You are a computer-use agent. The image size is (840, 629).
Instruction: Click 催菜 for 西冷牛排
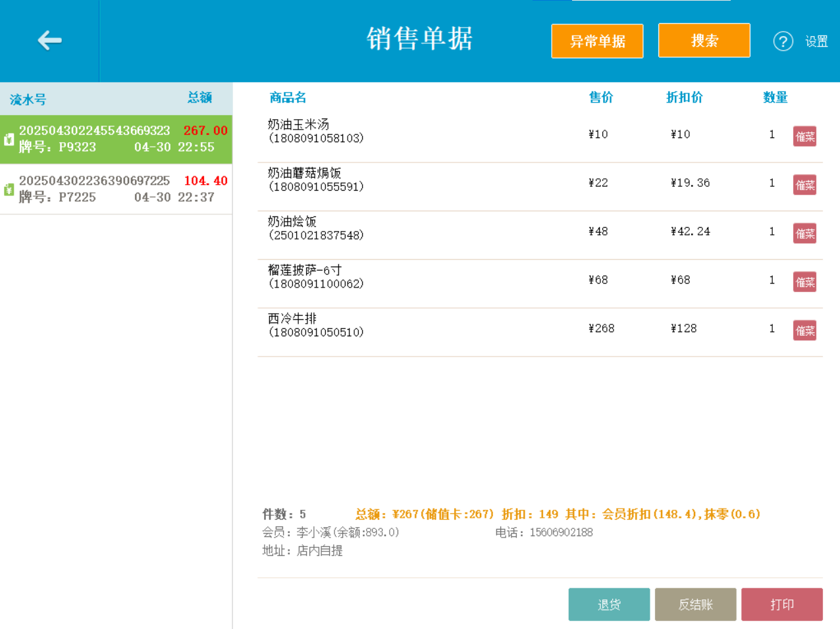tap(804, 330)
